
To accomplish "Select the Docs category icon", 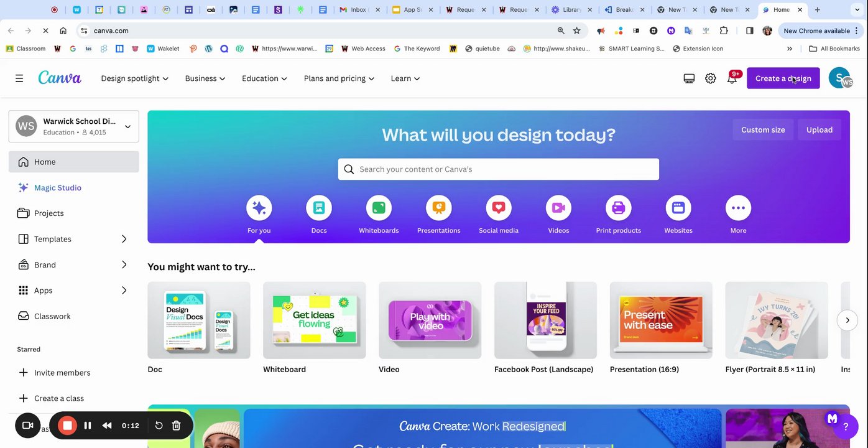I will [x=319, y=208].
